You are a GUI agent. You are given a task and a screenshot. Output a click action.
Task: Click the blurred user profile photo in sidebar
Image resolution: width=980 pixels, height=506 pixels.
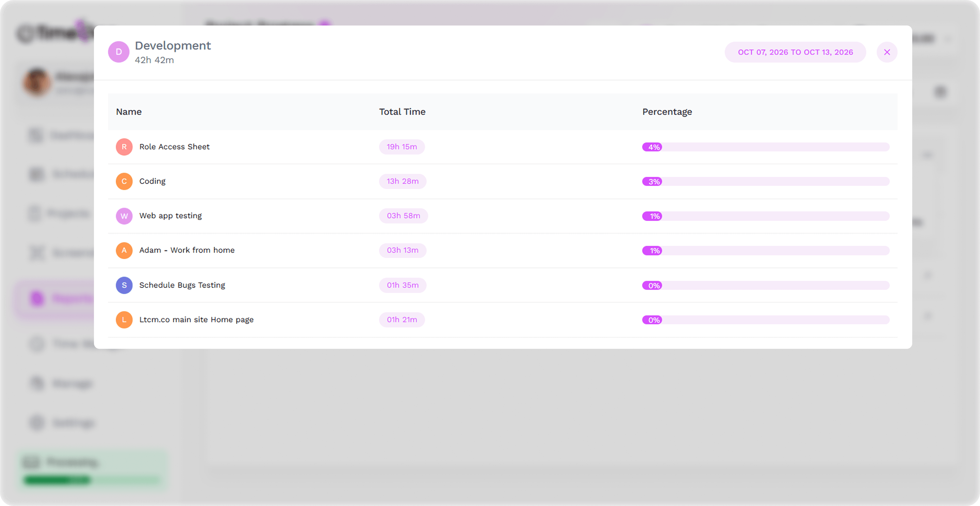tap(37, 82)
